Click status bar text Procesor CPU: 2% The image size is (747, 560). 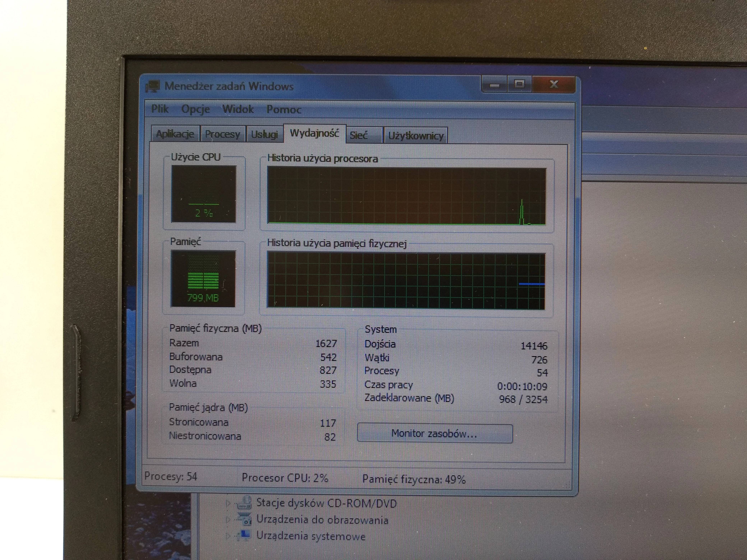click(x=285, y=478)
